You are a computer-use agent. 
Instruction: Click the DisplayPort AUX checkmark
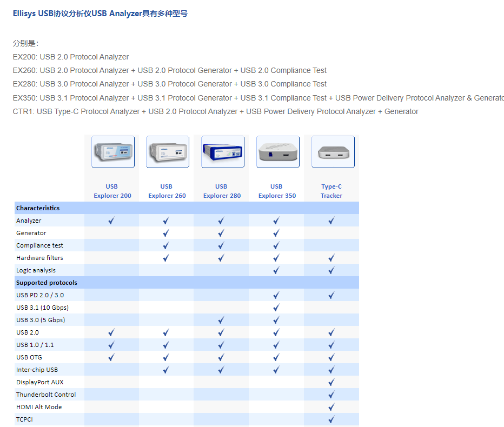pyautogui.click(x=331, y=382)
